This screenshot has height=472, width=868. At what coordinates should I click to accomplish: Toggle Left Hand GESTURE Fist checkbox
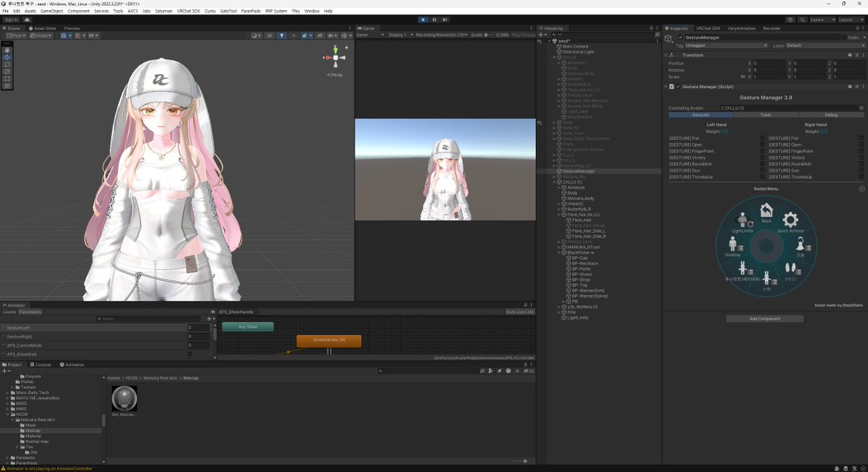tap(762, 138)
